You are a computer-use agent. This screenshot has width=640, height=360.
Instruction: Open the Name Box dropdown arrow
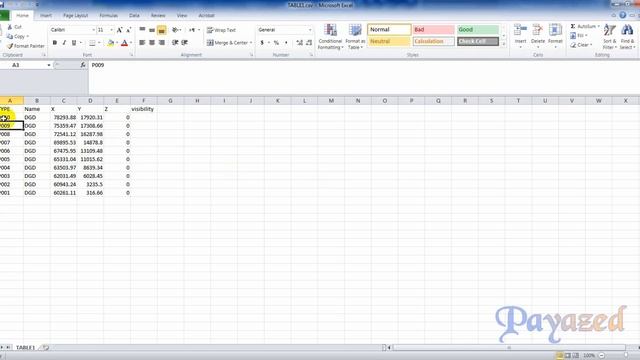[49, 65]
